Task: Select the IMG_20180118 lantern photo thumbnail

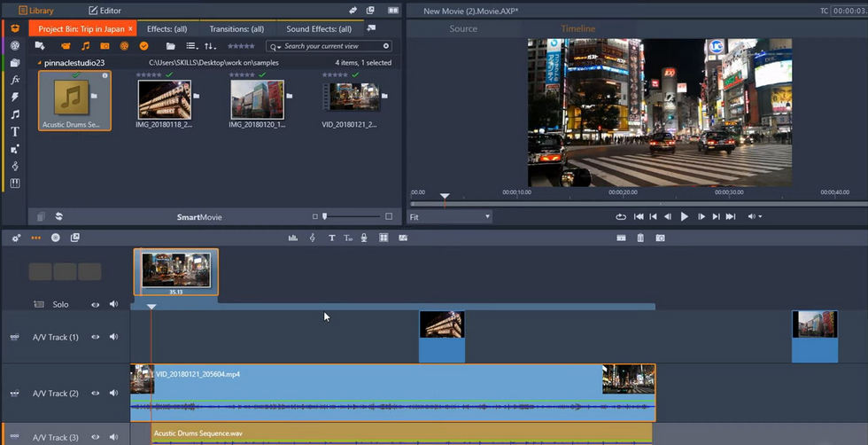Action: click(165, 100)
